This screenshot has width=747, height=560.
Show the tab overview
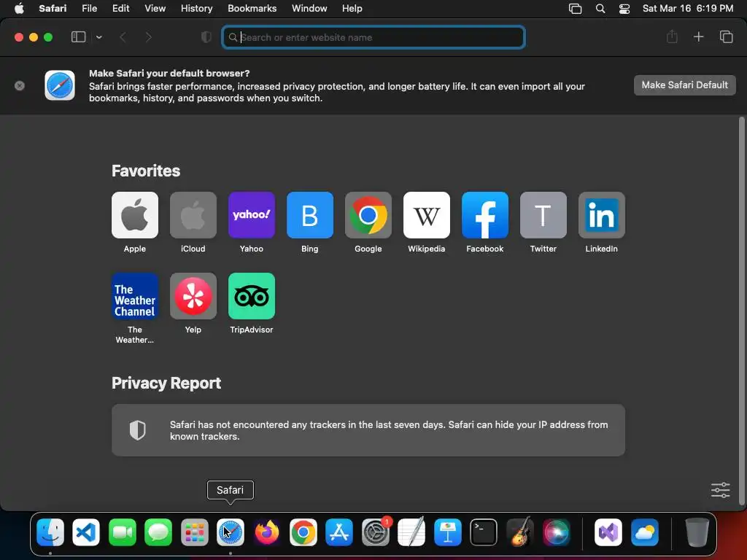click(x=726, y=36)
